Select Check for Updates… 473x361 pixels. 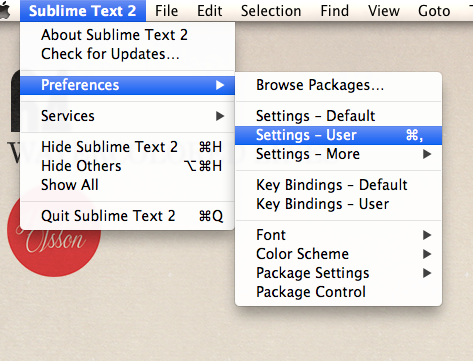[128, 54]
